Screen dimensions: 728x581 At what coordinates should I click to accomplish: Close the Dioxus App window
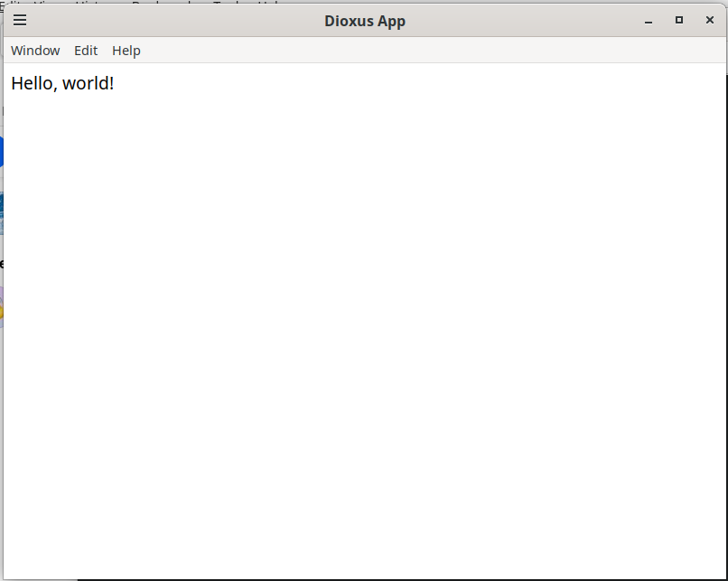709,21
